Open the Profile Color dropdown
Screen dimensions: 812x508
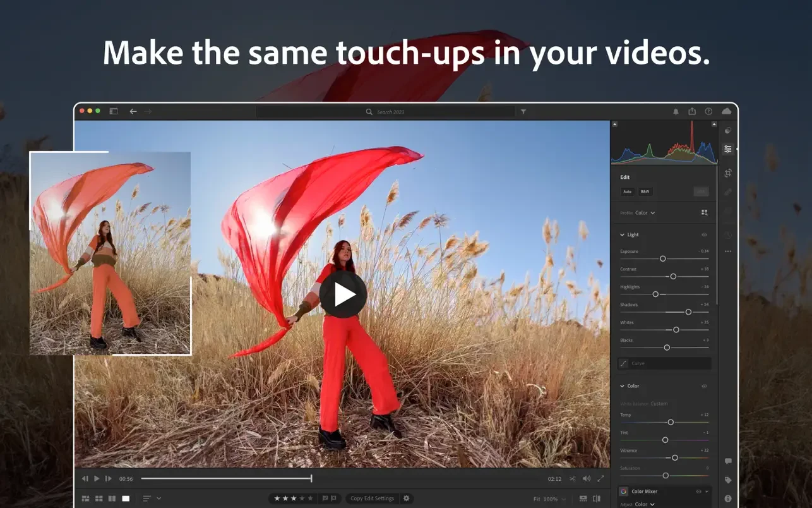coord(645,213)
